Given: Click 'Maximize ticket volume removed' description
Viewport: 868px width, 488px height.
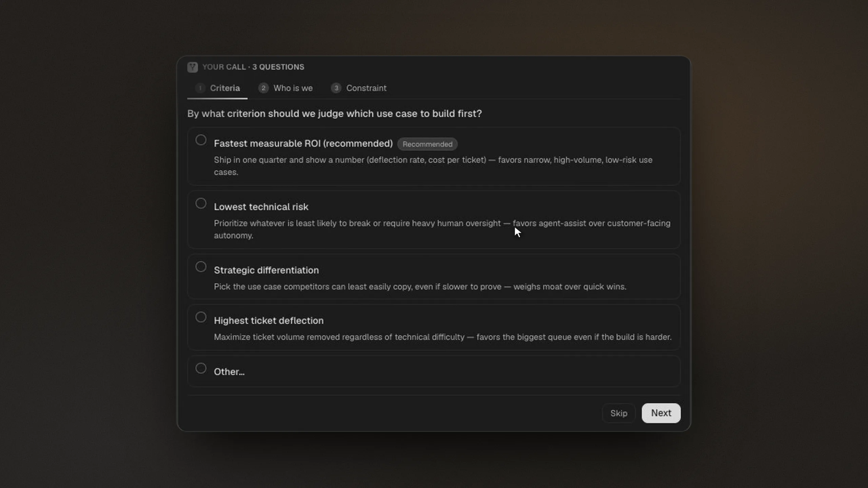Looking at the screenshot, I should (x=442, y=337).
